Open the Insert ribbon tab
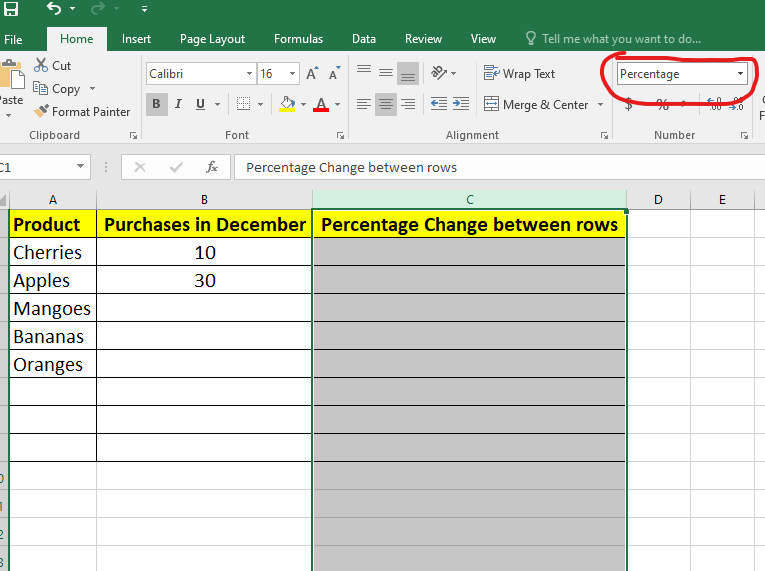765x571 pixels. pyautogui.click(x=137, y=39)
